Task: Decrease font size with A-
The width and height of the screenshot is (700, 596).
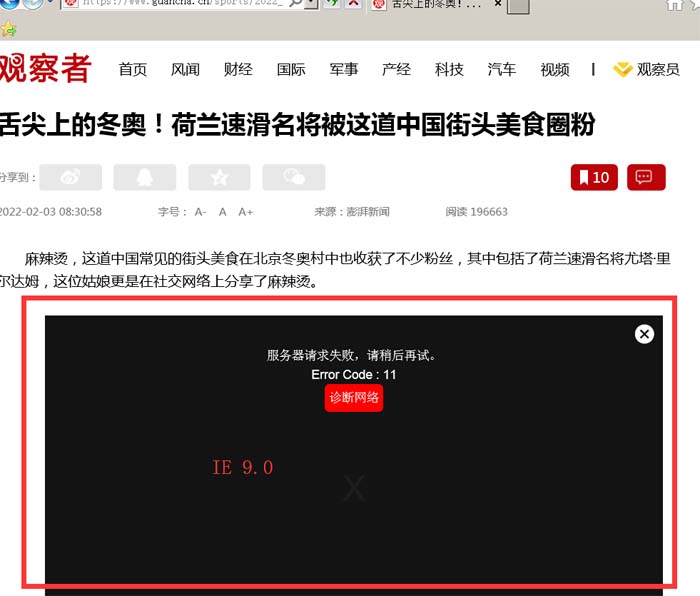Action: (200, 212)
